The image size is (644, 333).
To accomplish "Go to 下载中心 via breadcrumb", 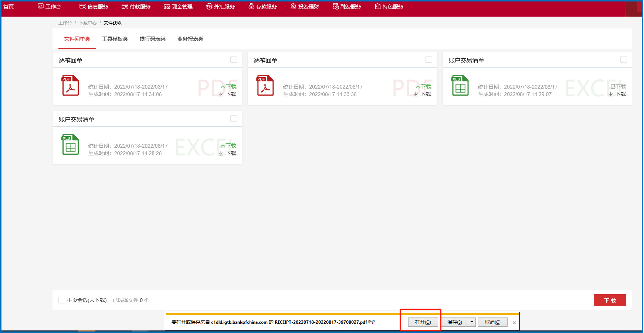I will coord(88,23).
